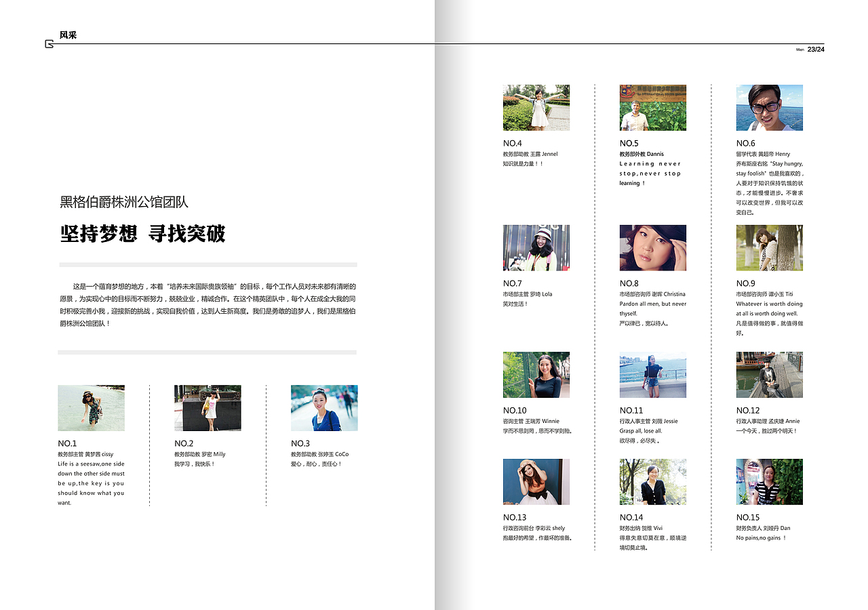This screenshot has height=610, width=868.
Task: Click the 'NO.1' label
Action: pos(67,443)
